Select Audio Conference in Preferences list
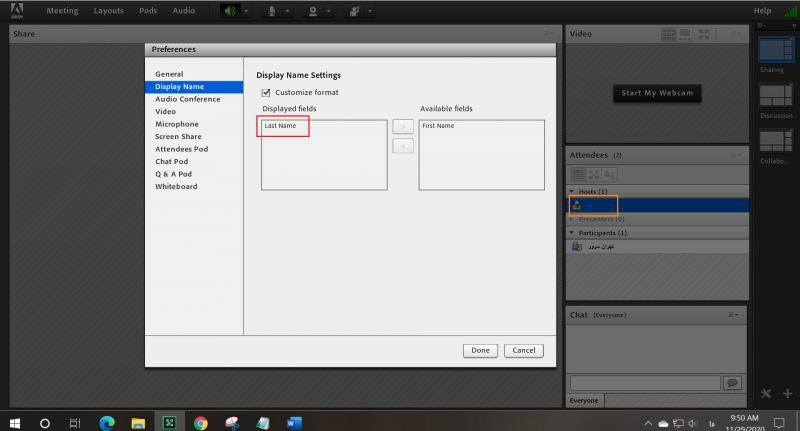Viewport: 800px width, 431px height. pos(187,99)
